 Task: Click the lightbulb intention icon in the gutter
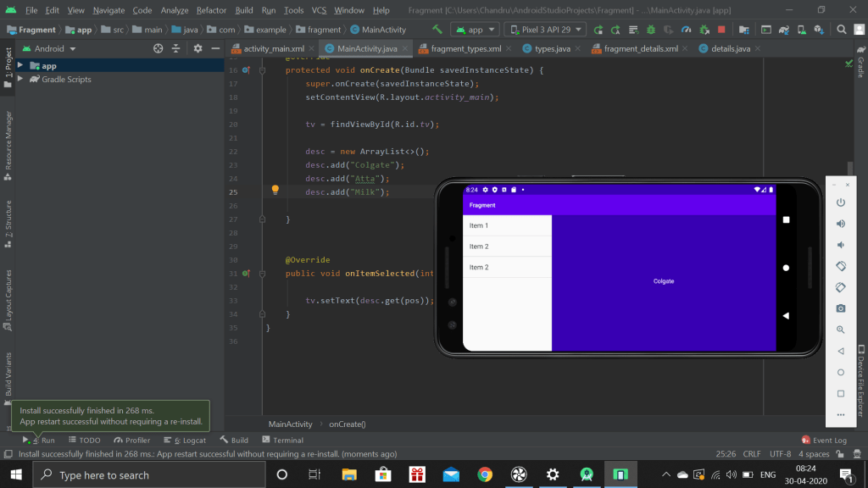pos(275,191)
